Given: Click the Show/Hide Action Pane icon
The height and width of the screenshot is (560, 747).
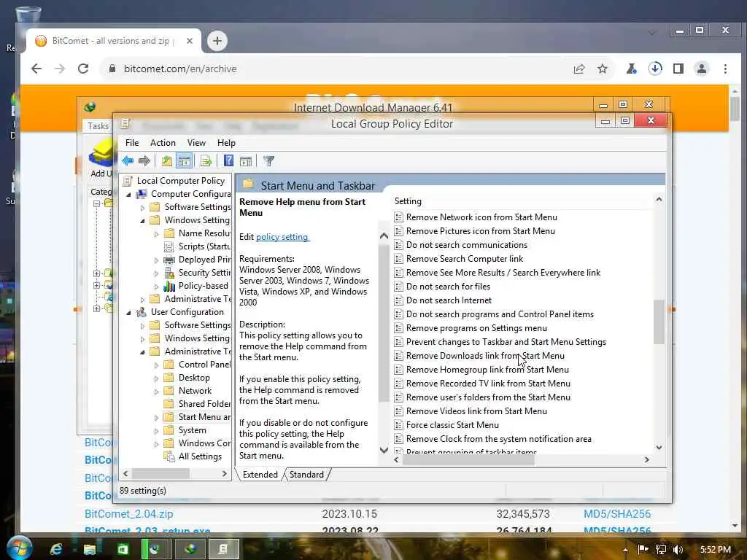Looking at the screenshot, I should point(246,161).
